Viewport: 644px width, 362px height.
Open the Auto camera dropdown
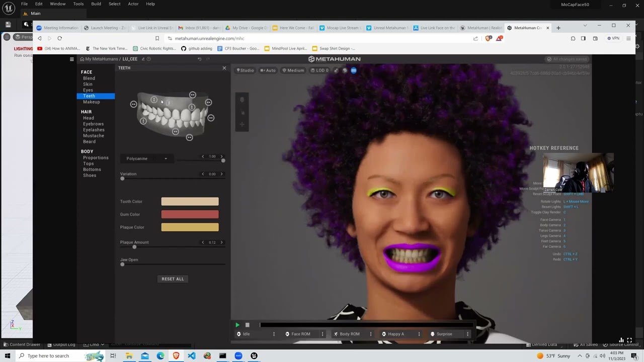click(x=268, y=70)
